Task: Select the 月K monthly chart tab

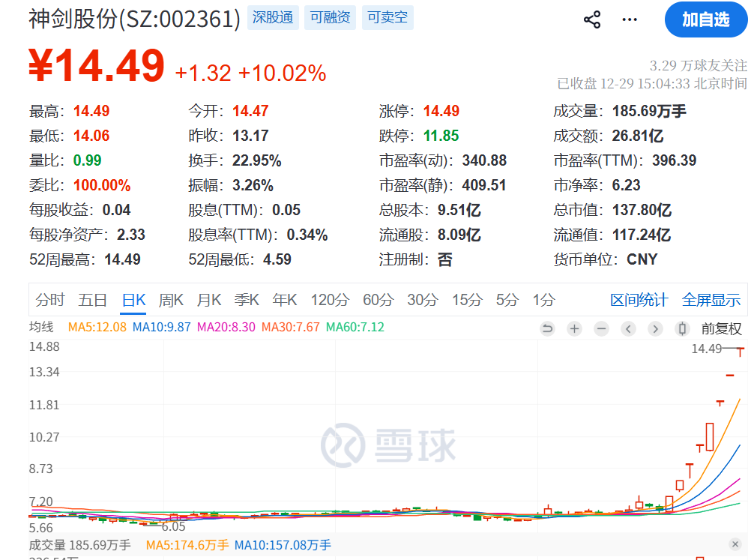Action: 209,300
